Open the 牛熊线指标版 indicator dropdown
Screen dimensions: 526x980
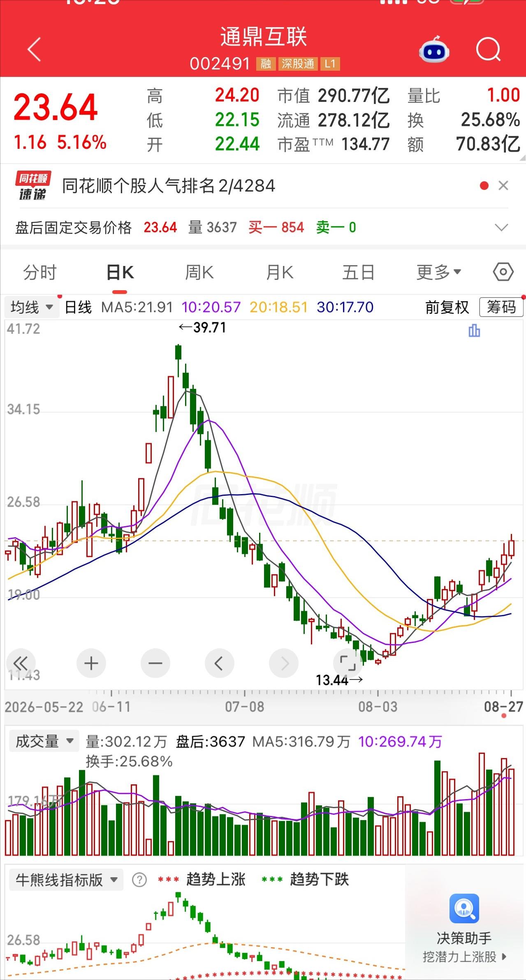(66, 879)
